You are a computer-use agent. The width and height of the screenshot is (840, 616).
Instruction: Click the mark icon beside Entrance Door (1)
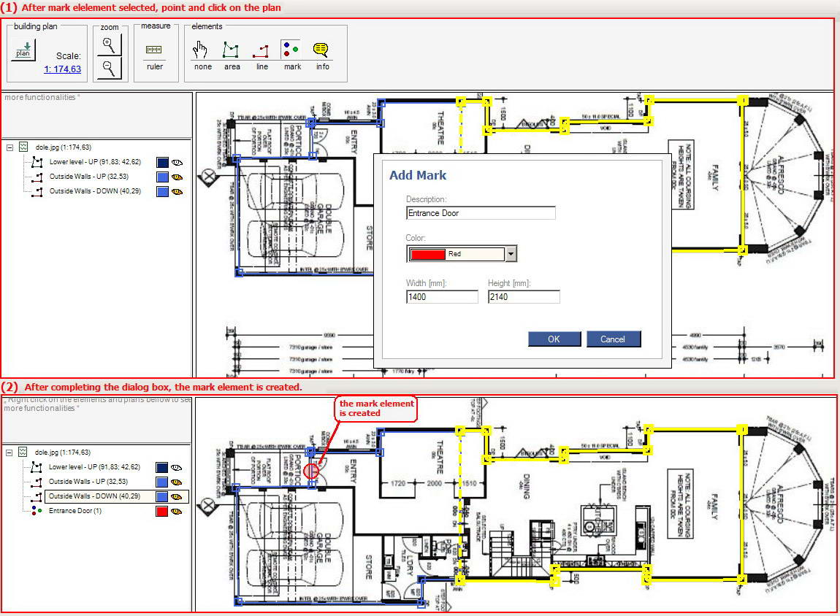37,511
